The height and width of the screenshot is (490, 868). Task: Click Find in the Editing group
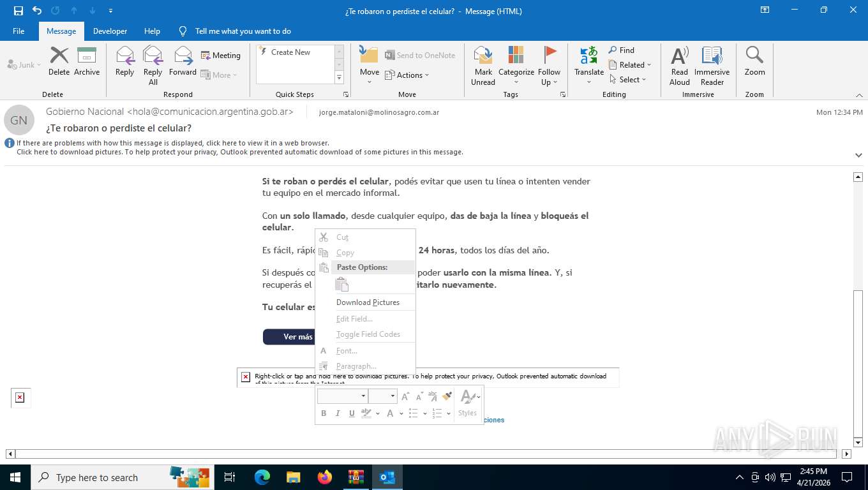pos(621,50)
